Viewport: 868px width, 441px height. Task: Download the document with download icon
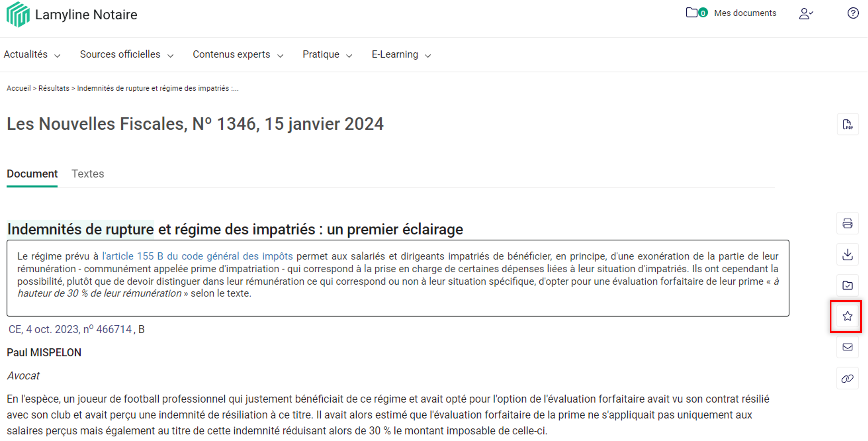pyautogui.click(x=848, y=254)
